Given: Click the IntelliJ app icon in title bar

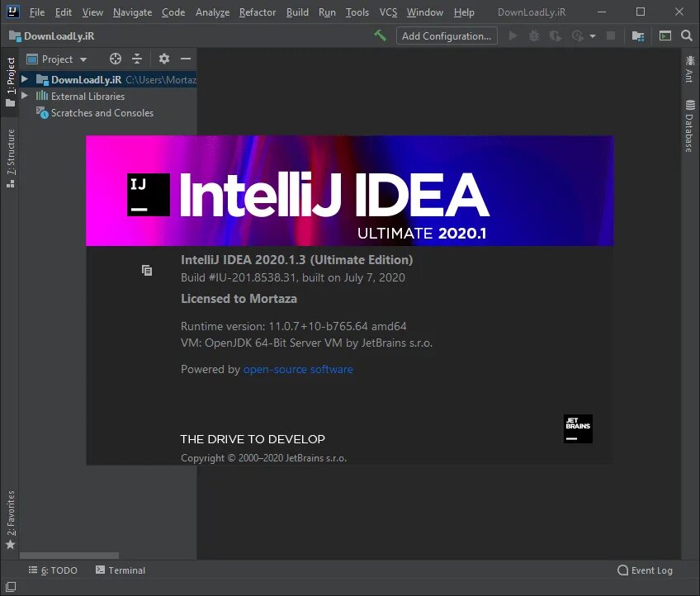Looking at the screenshot, I should pyautogui.click(x=13, y=12).
